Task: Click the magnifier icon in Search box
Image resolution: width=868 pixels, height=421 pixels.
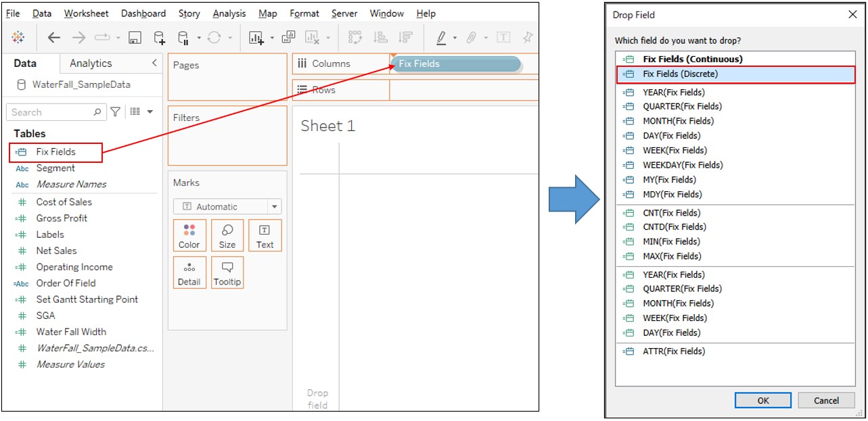Action: coord(97,112)
